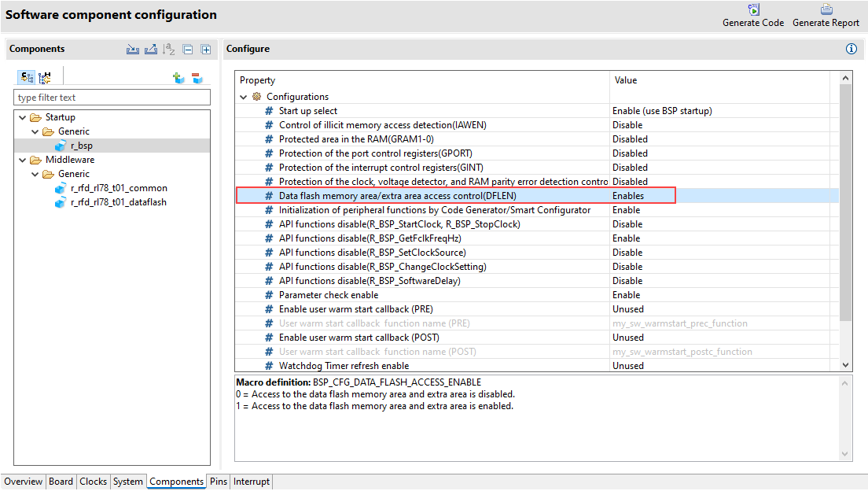
Task: Click the hash icon beside Watchdog Timer refresh enable
Action: click(x=269, y=366)
